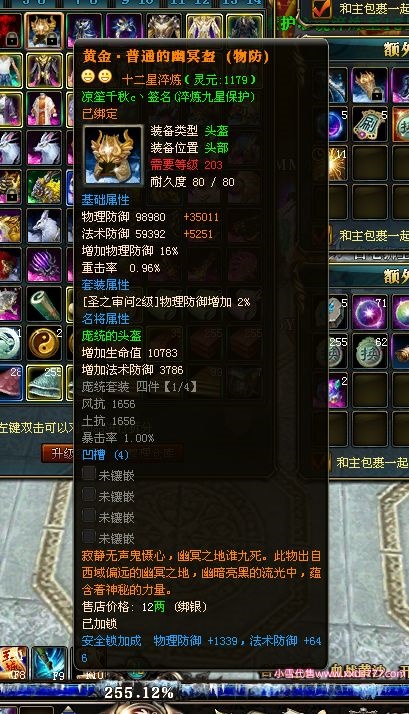Click the helmet thumbnail in item tooltip

113,156
